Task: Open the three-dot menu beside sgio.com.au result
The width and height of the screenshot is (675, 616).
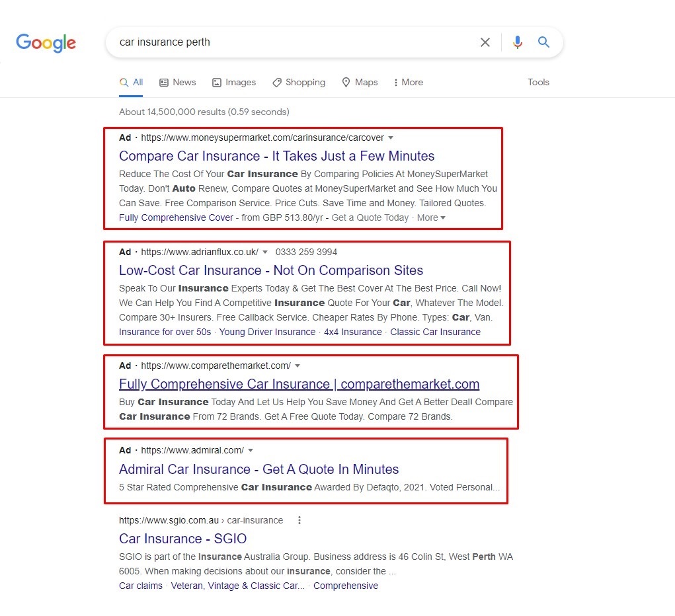Action: click(x=299, y=520)
